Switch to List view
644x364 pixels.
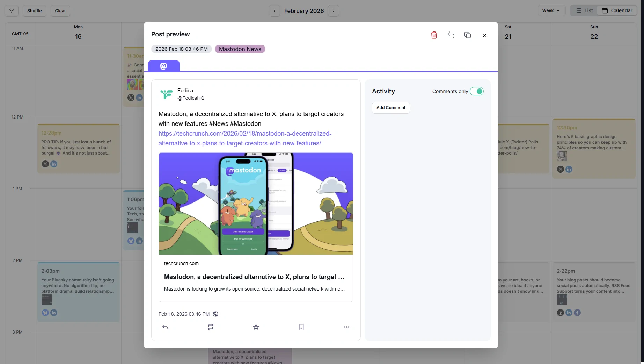coord(584,10)
